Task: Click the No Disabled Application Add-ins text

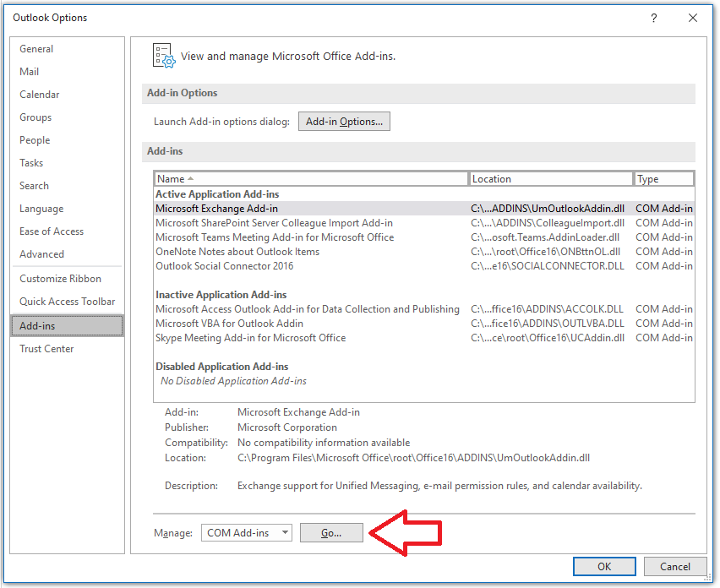Action: 233,381
